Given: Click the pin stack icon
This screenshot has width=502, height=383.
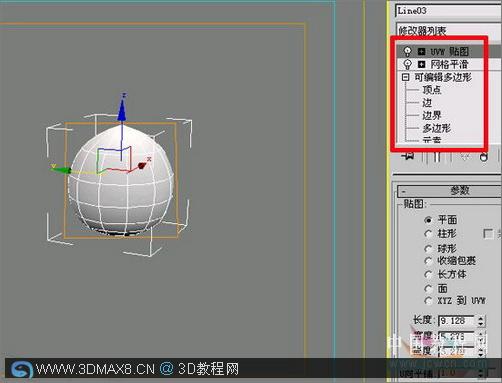Looking at the screenshot, I should pyautogui.click(x=408, y=157).
